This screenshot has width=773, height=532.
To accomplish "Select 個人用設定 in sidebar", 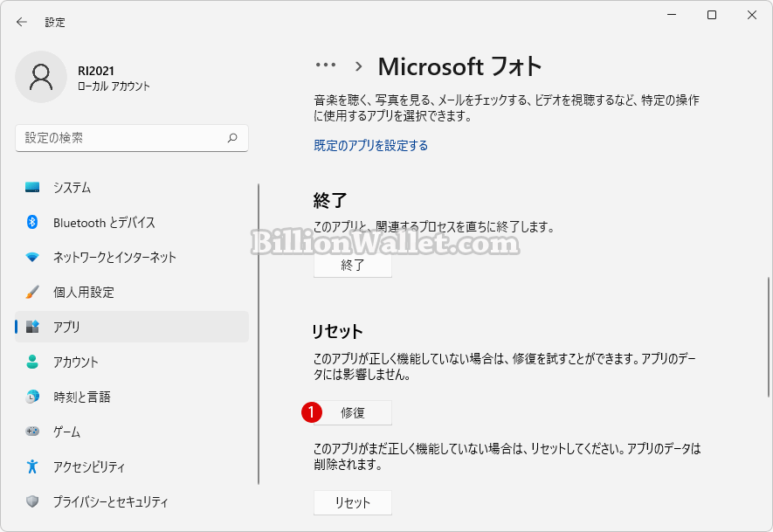I will pos(132,292).
